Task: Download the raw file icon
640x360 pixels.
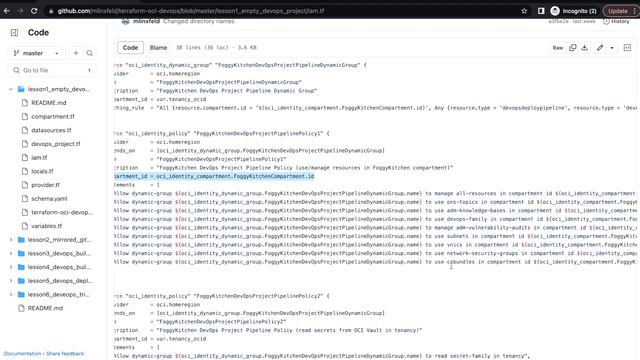Action: 584,48
